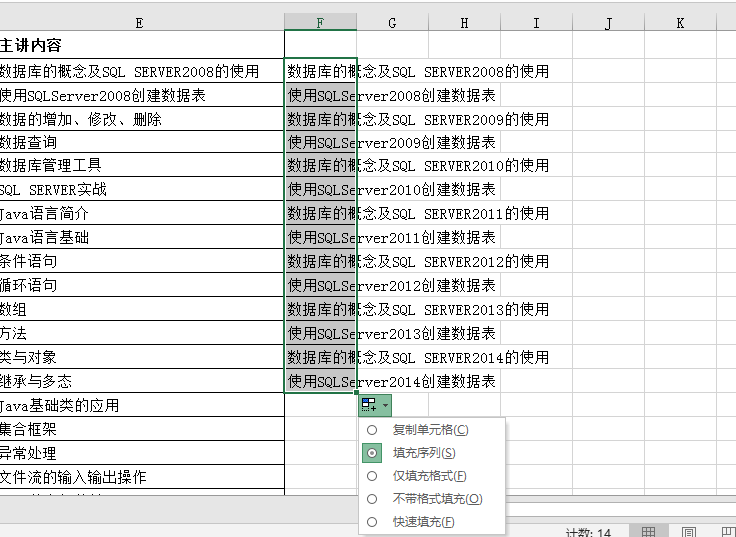Select 快速填充 radio option
Image resolution: width=736 pixels, height=537 pixels.
coord(372,522)
